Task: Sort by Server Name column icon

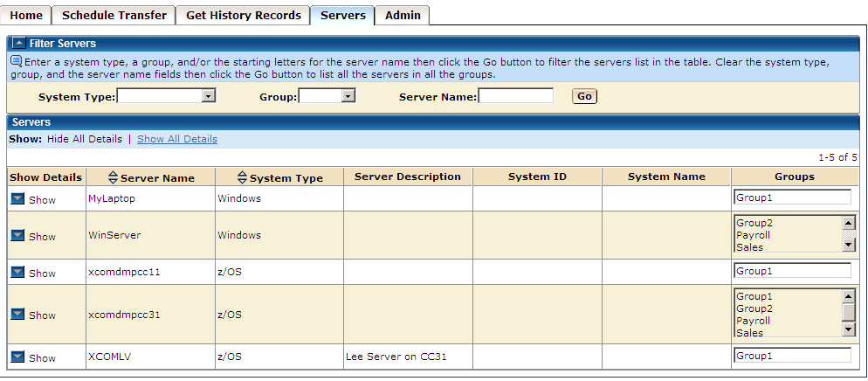Action: pyautogui.click(x=113, y=177)
